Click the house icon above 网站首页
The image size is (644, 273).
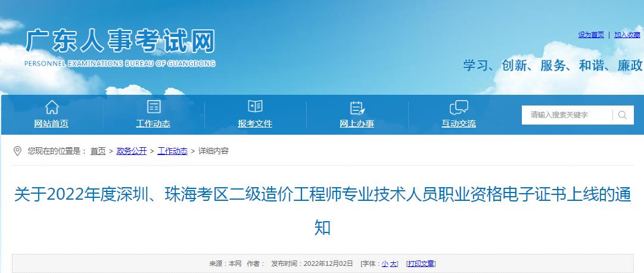(x=52, y=107)
